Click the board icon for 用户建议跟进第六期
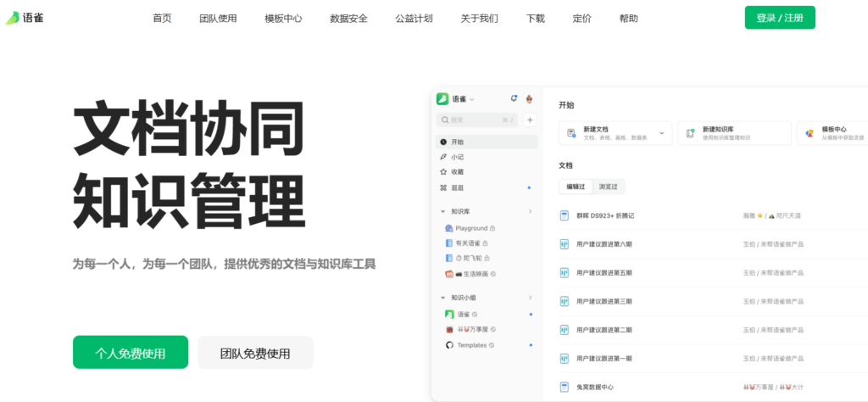868x402 pixels. (565, 244)
